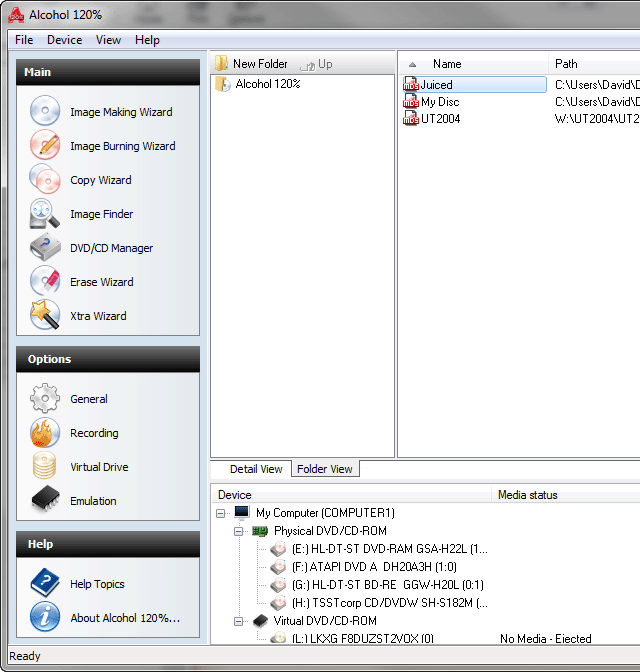This screenshot has height=672, width=640.
Task: Click the UT2004 mds file icon
Action: coord(411,118)
